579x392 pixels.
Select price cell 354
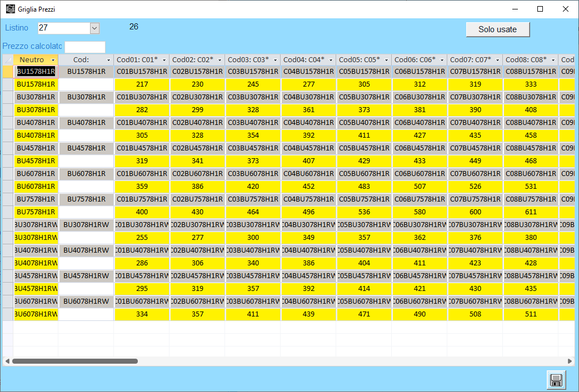tap(253, 135)
